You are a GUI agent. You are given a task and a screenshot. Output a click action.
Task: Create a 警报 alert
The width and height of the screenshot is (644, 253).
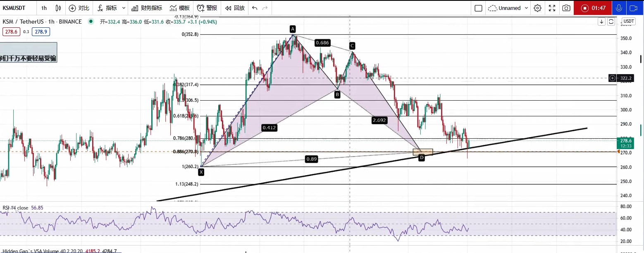pos(207,8)
